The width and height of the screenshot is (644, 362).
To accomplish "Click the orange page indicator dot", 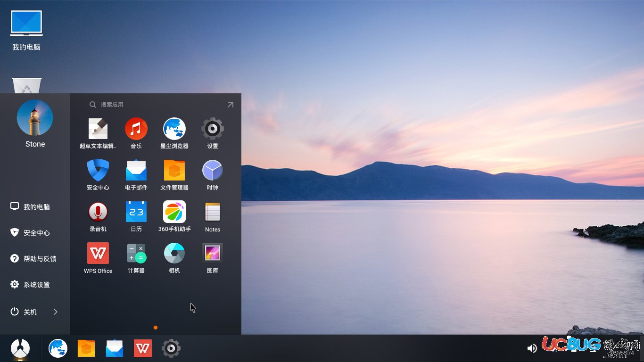I will pos(156,328).
